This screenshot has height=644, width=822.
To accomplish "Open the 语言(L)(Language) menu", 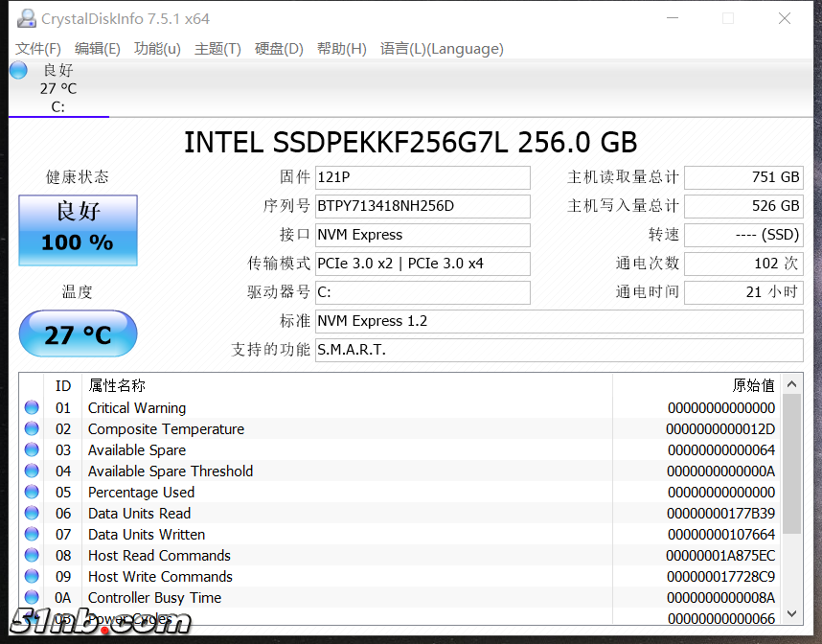I will [441, 49].
